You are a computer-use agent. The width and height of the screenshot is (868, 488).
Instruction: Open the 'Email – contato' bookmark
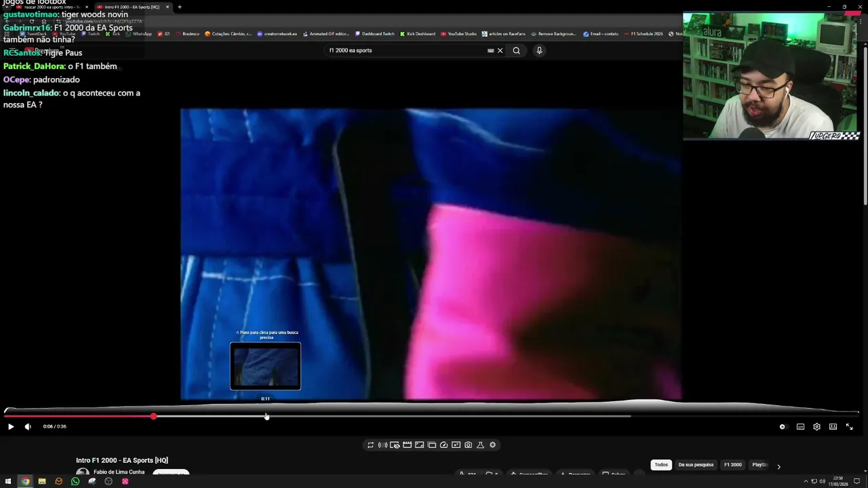[x=600, y=34]
